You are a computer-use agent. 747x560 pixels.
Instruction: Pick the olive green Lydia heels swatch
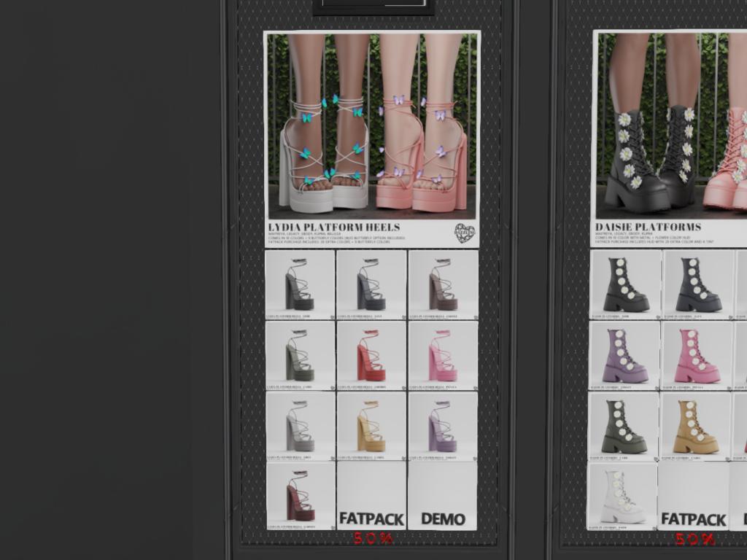[x=300, y=355]
